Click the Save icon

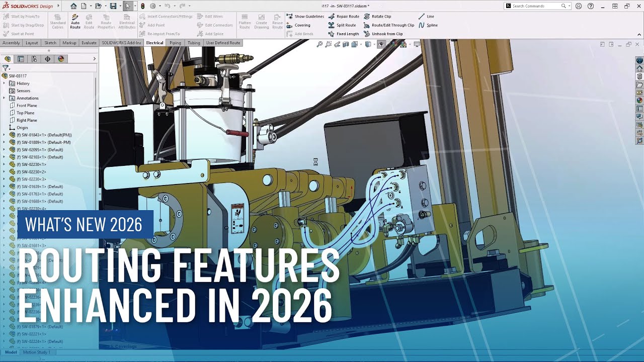click(113, 6)
